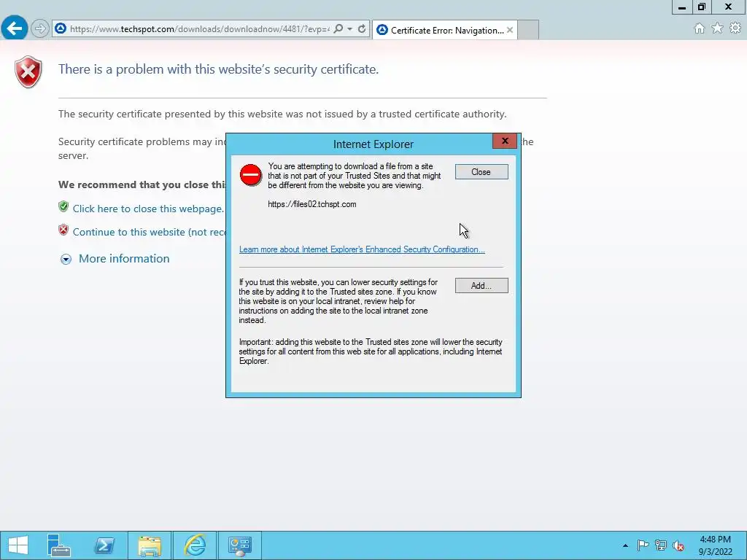This screenshot has width=747, height=560.
Task: Open the Windows Start button
Action: 18,545
